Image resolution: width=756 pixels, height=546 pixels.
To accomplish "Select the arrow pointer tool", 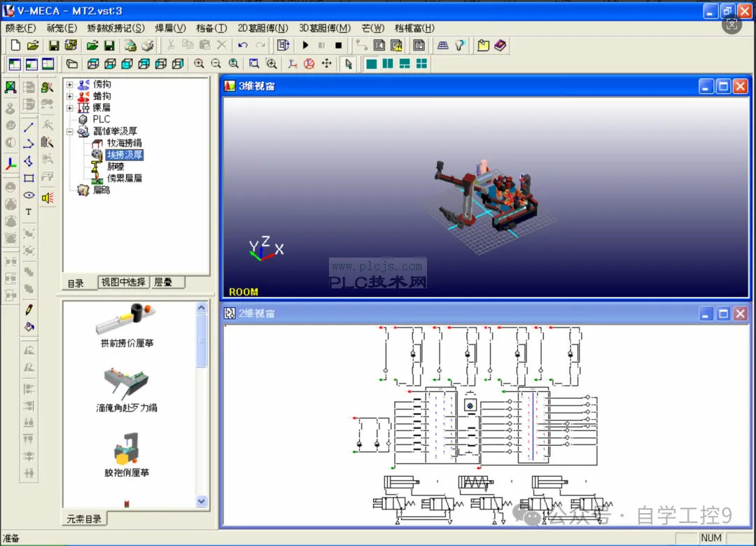I will click(349, 64).
